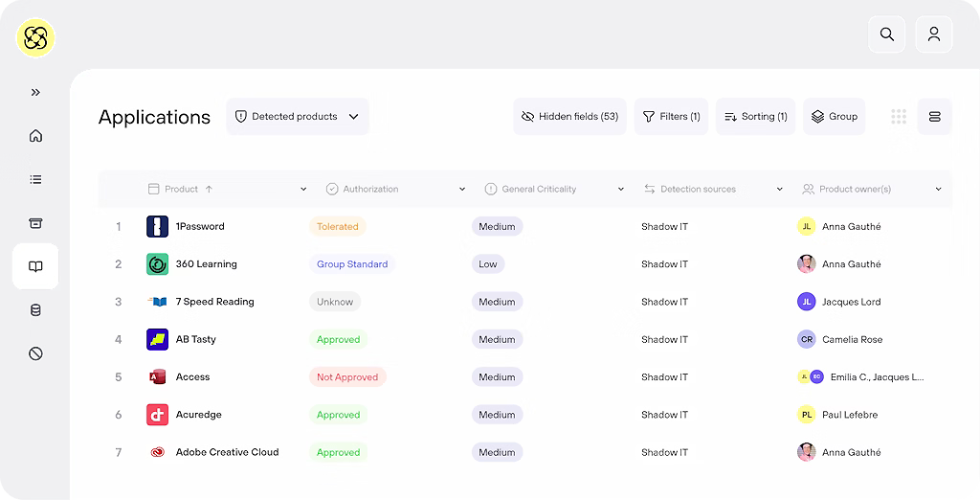Click the Authorization column header label
The width and height of the screenshot is (980, 500).
370,189
